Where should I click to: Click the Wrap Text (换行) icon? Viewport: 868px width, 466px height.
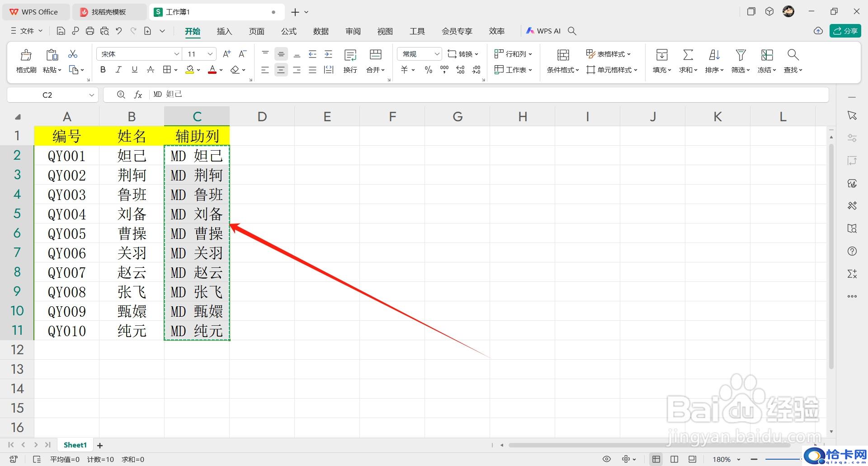click(x=350, y=55)
